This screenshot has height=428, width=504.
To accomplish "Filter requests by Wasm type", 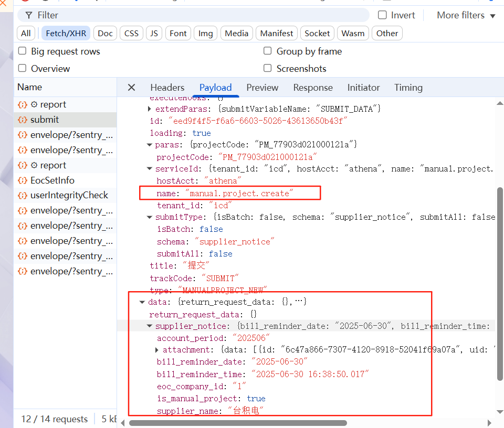I will 353,34.
